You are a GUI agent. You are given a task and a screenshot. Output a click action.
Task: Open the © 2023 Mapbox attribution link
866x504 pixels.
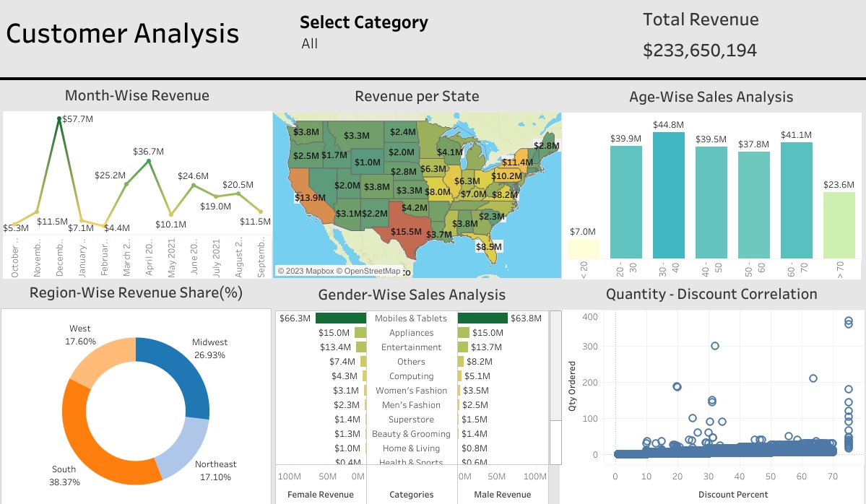(306, 271)
